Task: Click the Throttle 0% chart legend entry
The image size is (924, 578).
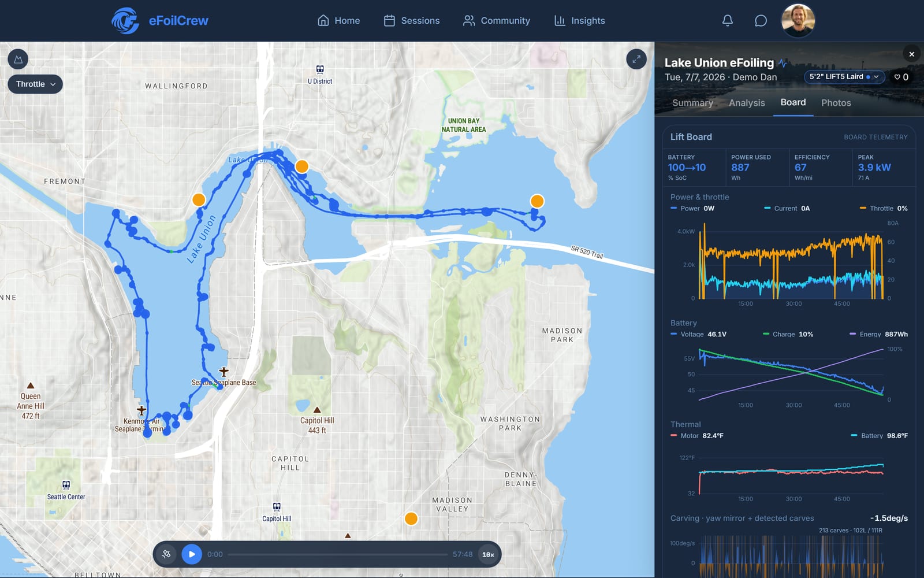Action: 884,209
